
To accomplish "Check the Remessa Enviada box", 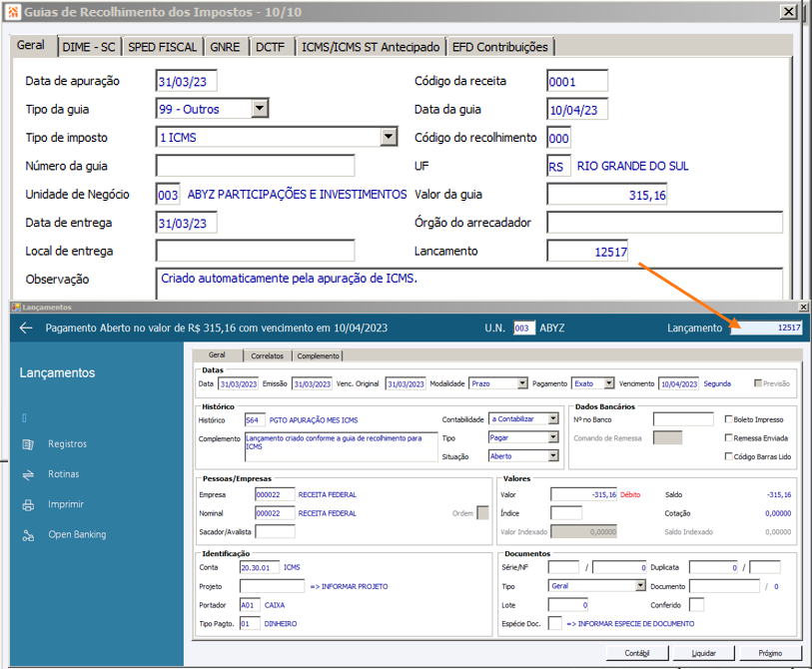I will pos(729,437).
